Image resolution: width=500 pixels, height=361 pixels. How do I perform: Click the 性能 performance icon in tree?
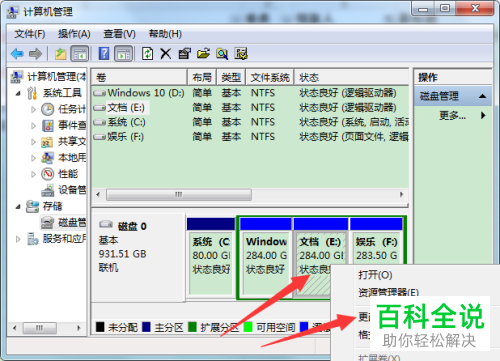(48, 174)
